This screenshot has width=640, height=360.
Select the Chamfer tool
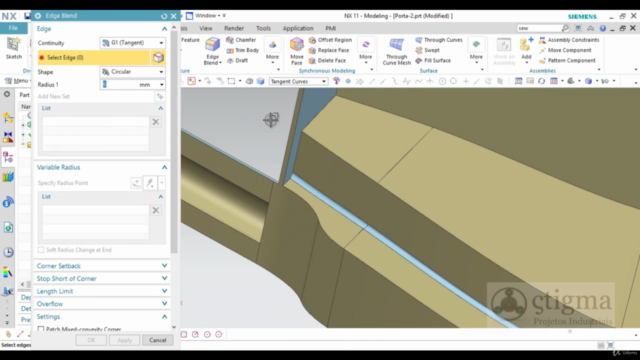click(241, 40)
